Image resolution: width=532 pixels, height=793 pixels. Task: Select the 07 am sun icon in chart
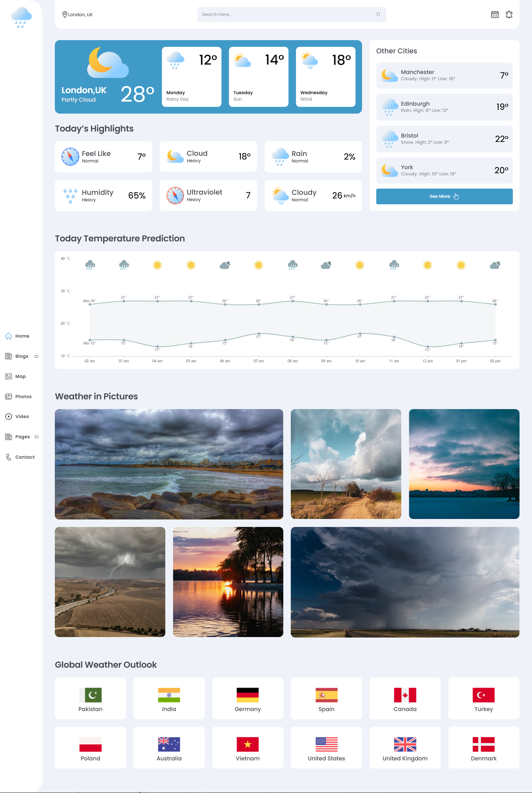point(259,265)
